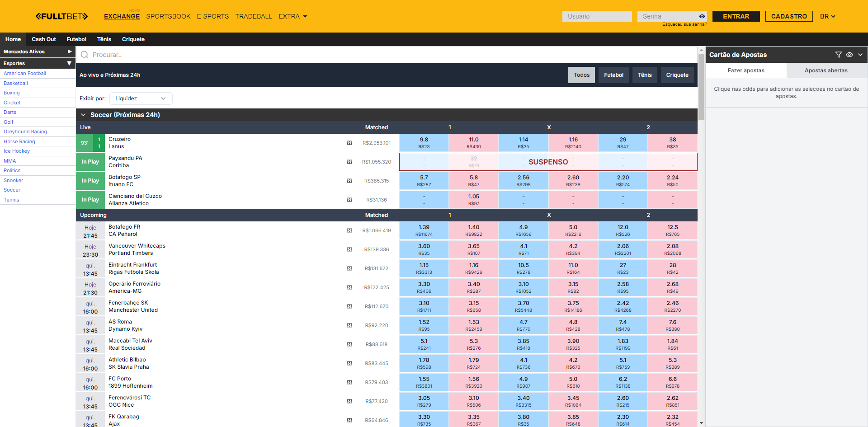Filter events by Tênis button

[645, 75]
